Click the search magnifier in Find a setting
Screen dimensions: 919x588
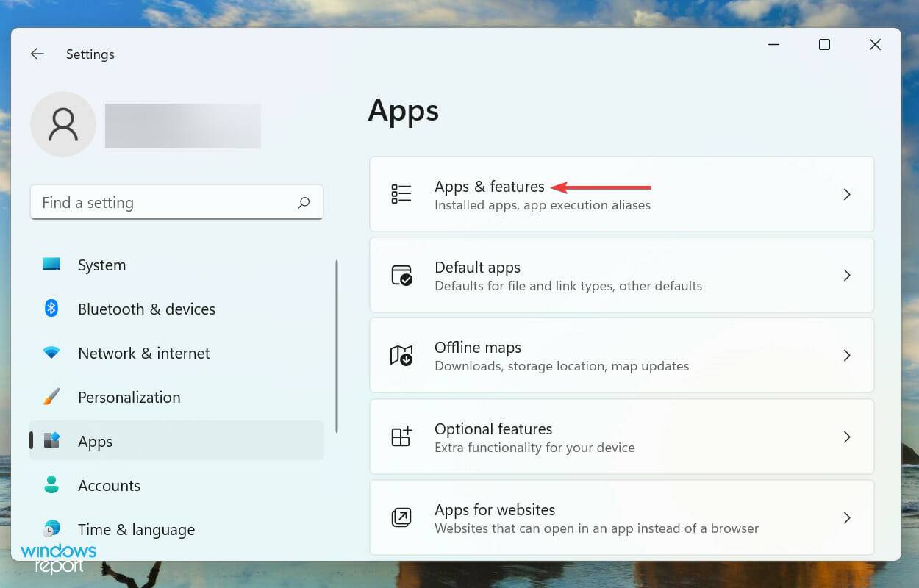304,202
